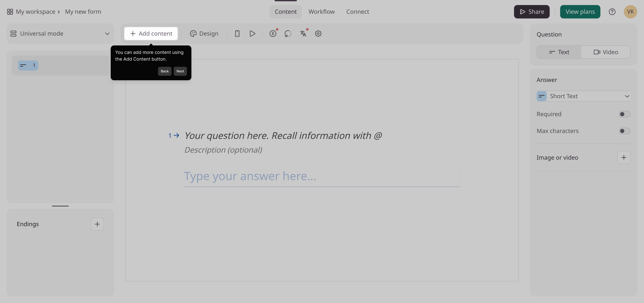Click the play preview icon

point(252,34)
